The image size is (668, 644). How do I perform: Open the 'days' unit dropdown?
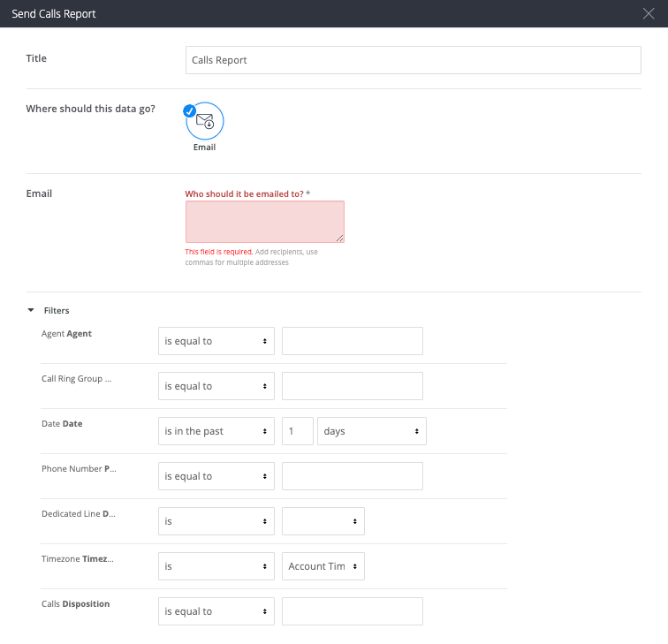pyautogui.click(x=372, y=431)
